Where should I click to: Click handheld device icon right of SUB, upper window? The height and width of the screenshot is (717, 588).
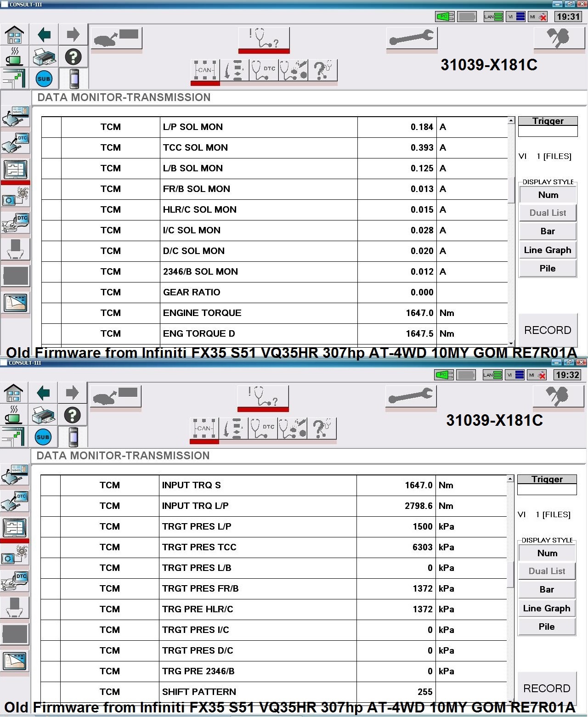coord(73,79)
